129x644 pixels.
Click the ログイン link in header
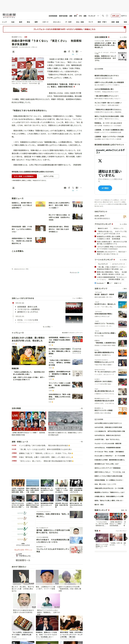coord(124,16)
